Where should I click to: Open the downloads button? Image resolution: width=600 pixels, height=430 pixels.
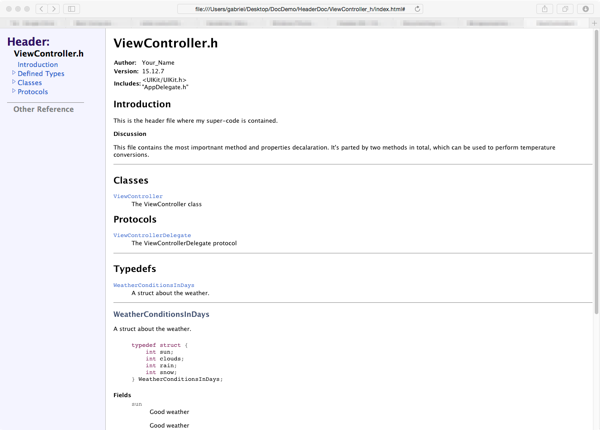pyautogui.click(x=586, y=9)
